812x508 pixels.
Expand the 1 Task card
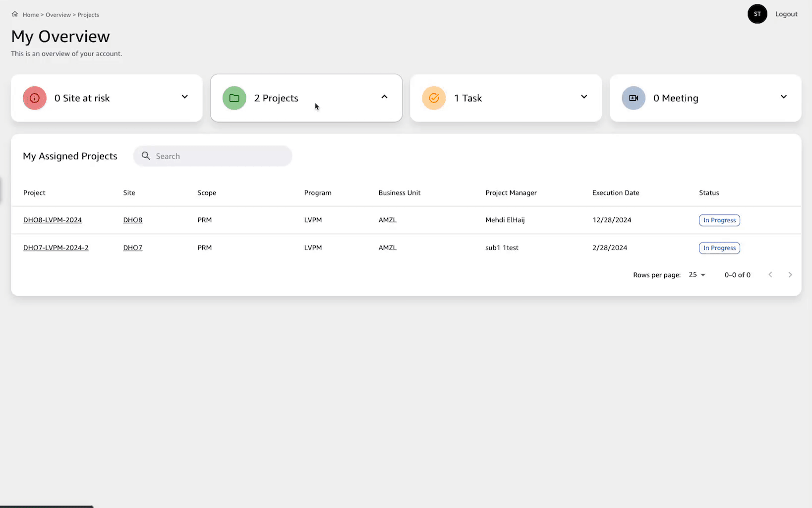[583, 97]
